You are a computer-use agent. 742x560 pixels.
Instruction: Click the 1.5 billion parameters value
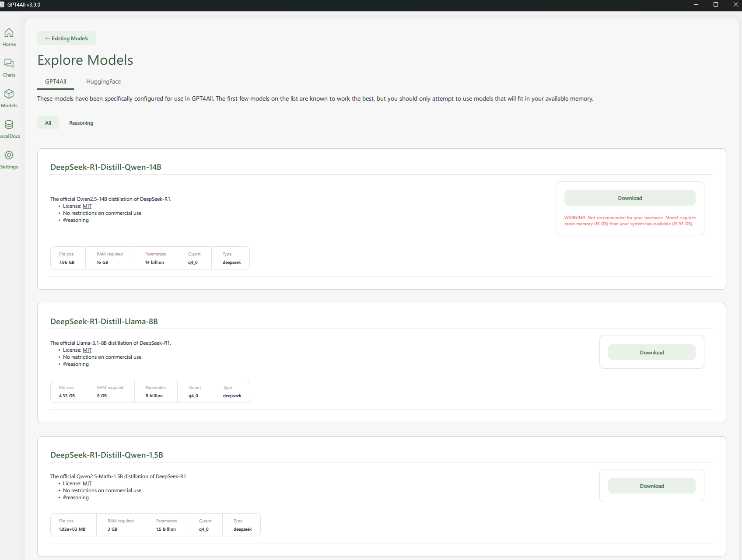[x=166, y=529]
